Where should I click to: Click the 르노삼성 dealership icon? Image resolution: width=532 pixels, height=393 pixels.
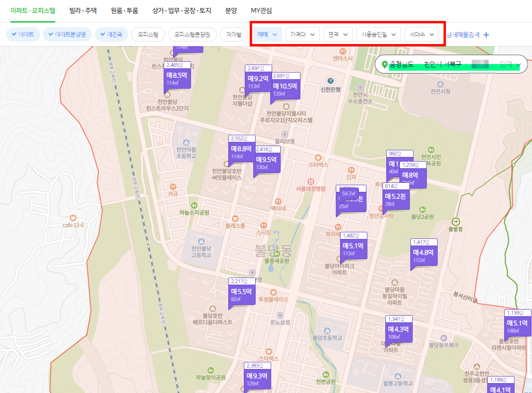click(280, 315)
